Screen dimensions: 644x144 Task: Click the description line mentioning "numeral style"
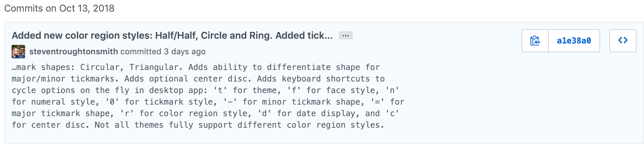(x=208, y=102)
